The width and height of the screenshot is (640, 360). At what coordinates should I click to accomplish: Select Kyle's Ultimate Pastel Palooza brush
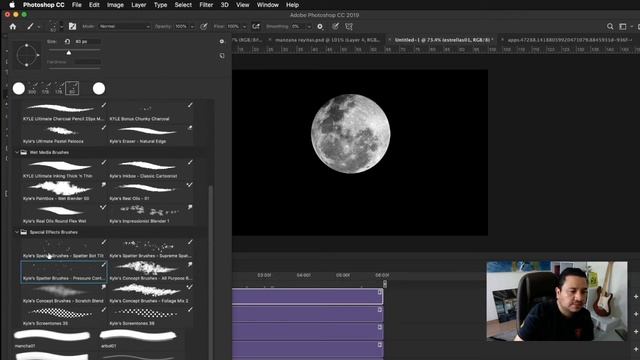point(64,134)
